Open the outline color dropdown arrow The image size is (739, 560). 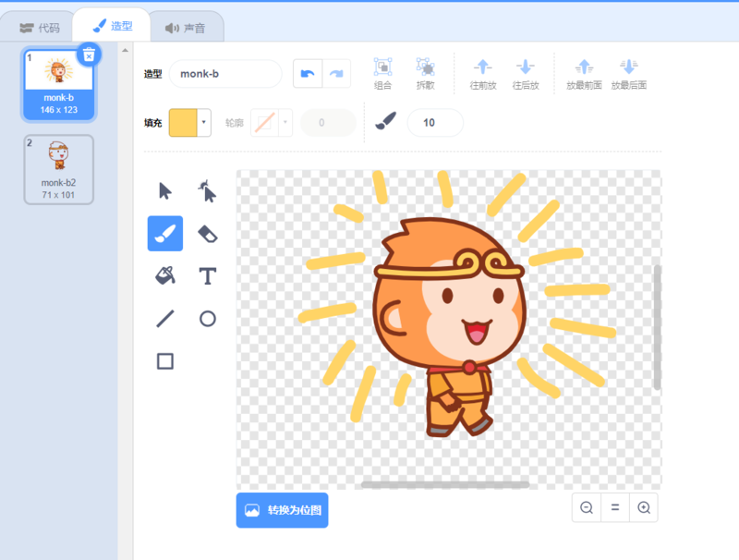[285, 123]
